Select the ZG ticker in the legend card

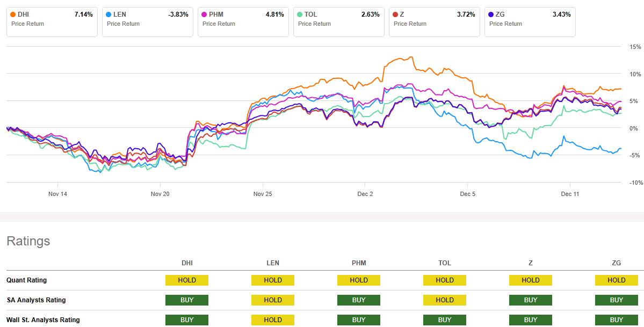coord(501,14)
